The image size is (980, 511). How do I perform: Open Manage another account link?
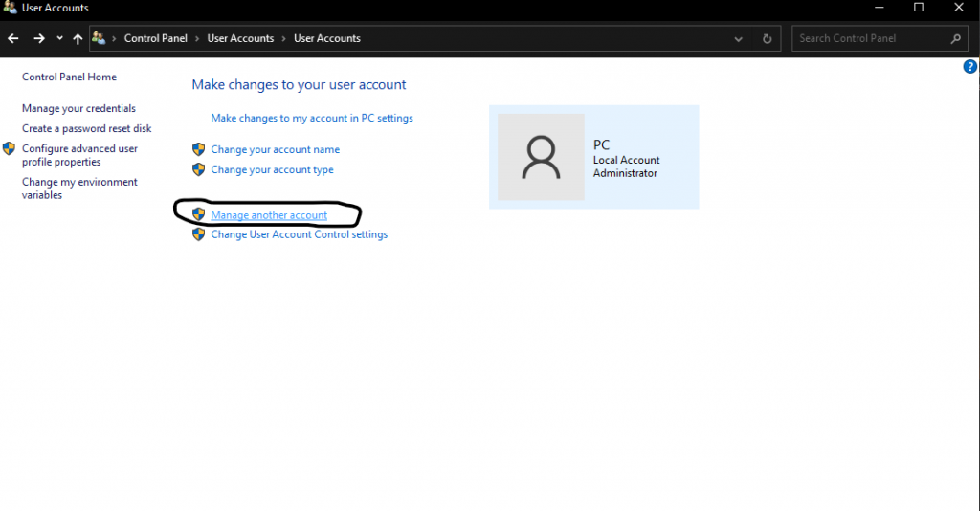[x=269, y=215]
